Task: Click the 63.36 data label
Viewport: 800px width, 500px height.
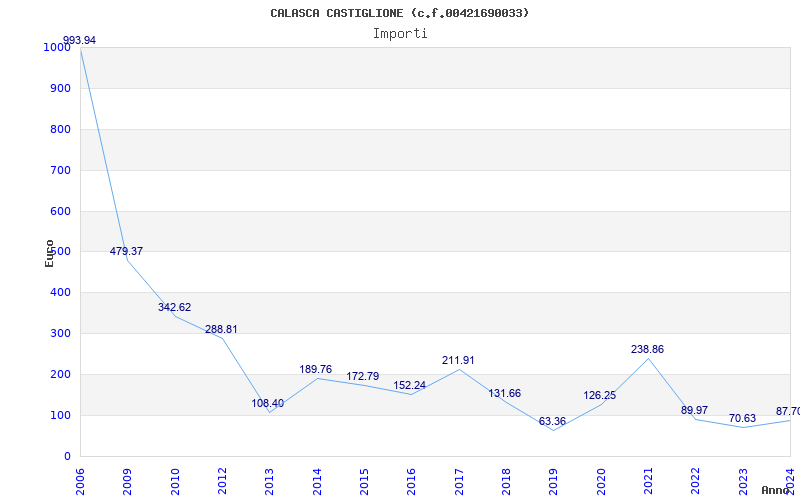Action: coord(552,421)
